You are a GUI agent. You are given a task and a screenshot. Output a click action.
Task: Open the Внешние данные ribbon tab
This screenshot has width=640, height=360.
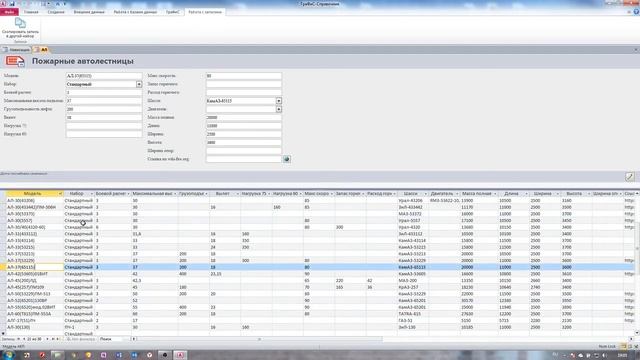pos(89,12)
